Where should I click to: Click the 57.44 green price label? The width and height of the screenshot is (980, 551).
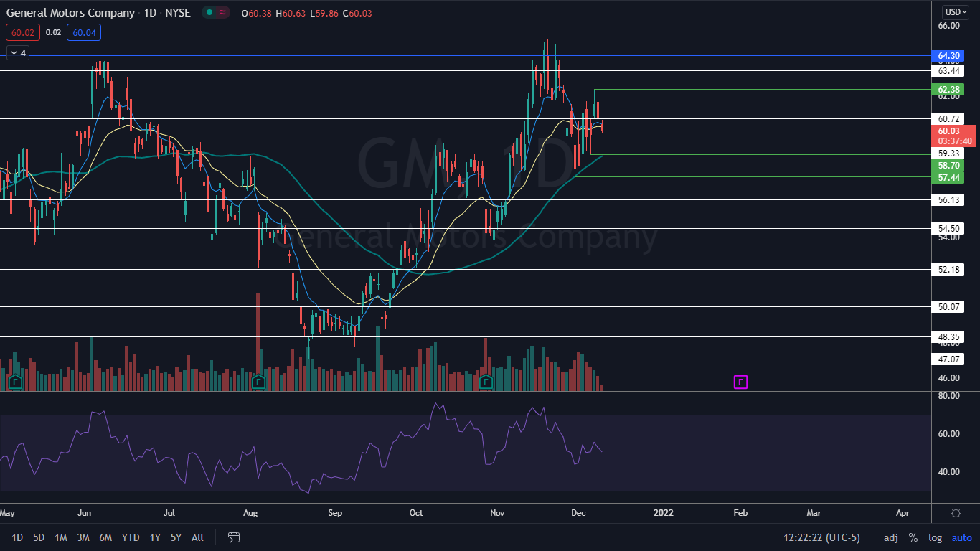(x=949, y=177)
